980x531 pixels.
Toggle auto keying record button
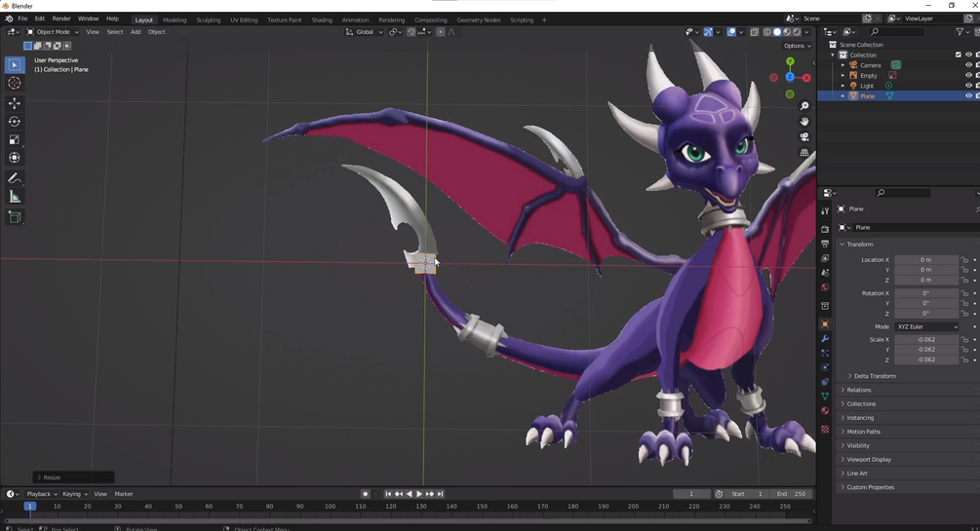coord(366,494)
